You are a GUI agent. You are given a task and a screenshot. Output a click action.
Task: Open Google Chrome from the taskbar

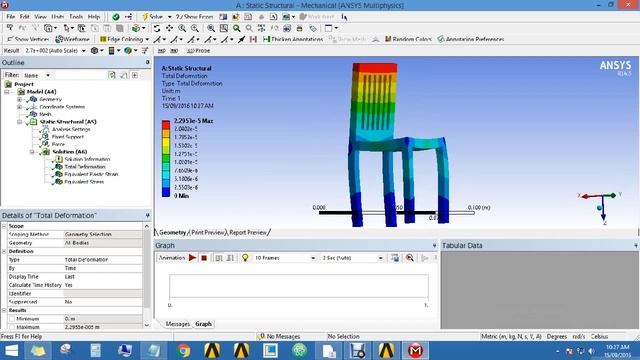[183, 351]
